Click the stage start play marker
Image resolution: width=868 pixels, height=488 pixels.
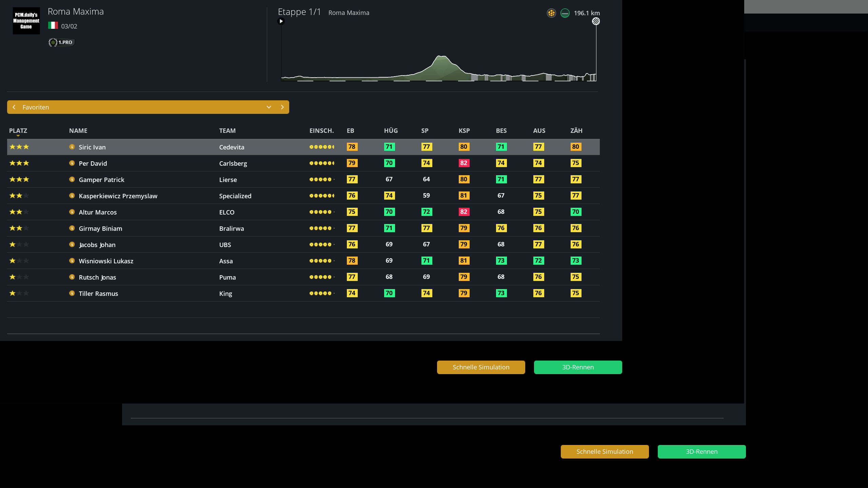pos(281,21)
